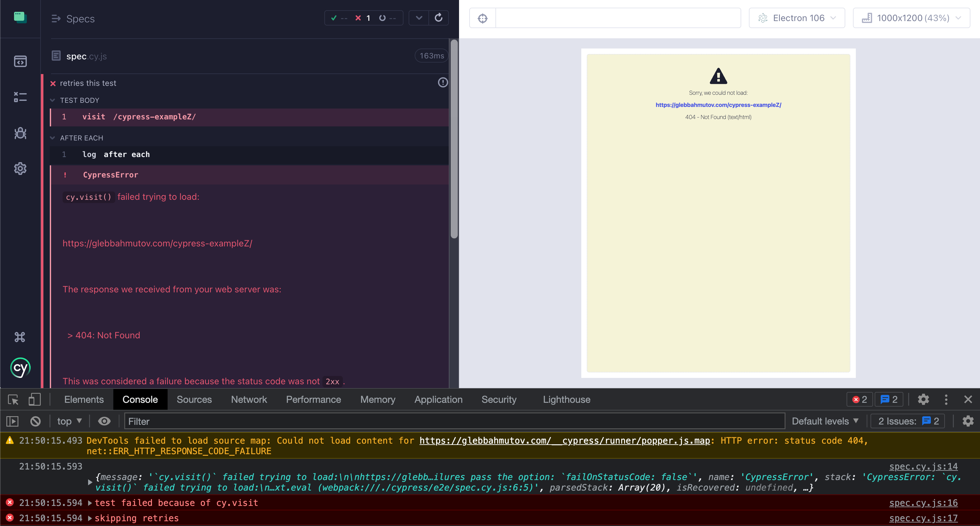980x526 pixels.
Task: Click the spec.cy.js file name
Action: tap(87, 56)
